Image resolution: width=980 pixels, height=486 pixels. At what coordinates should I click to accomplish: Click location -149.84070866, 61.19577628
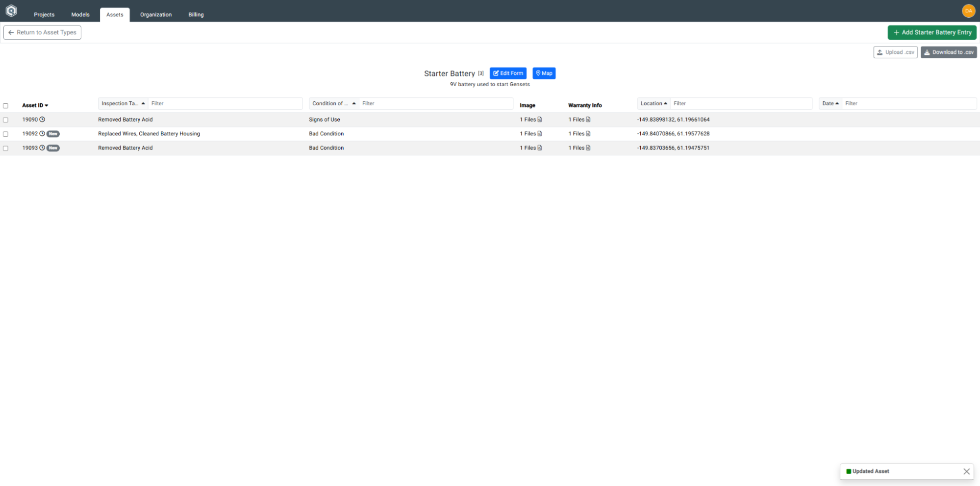coord(674,134)
